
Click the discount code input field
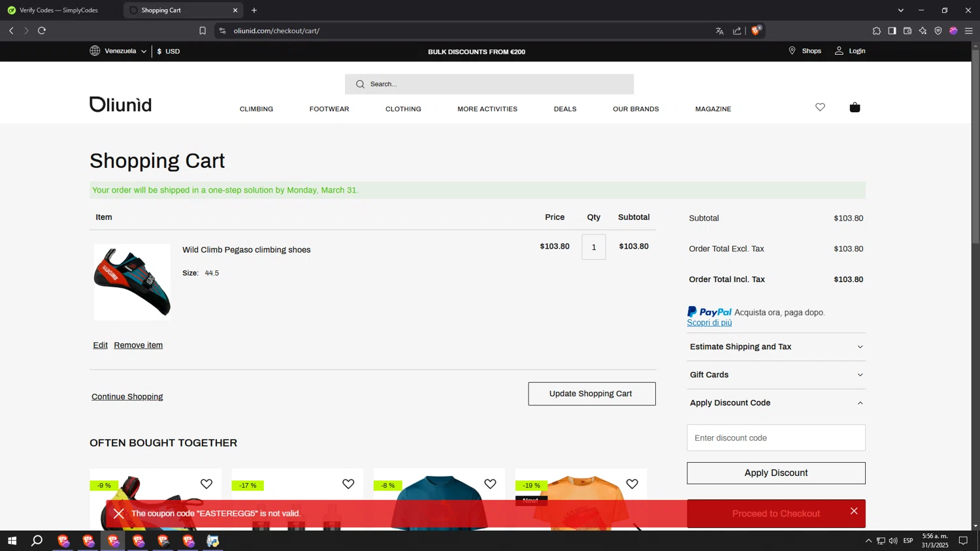pyautogui.click(x=776, y=438)
